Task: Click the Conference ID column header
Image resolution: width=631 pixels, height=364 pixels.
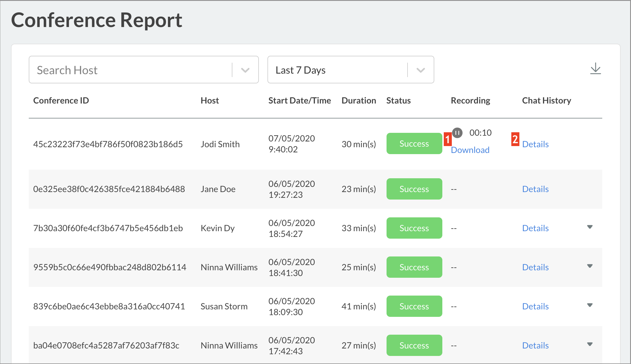Action: [x=61, y=100]
